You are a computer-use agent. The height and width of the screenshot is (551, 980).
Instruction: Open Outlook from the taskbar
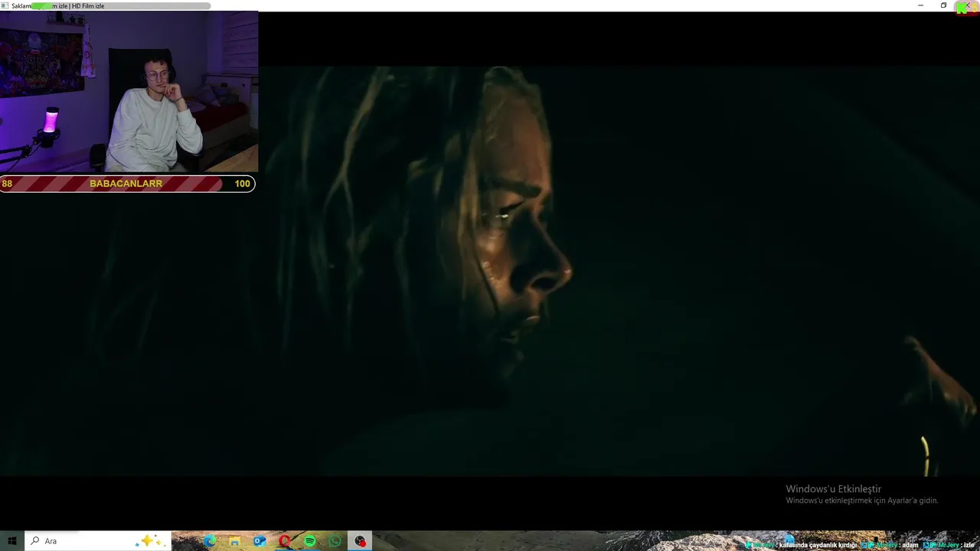click(x=260, y=541)
